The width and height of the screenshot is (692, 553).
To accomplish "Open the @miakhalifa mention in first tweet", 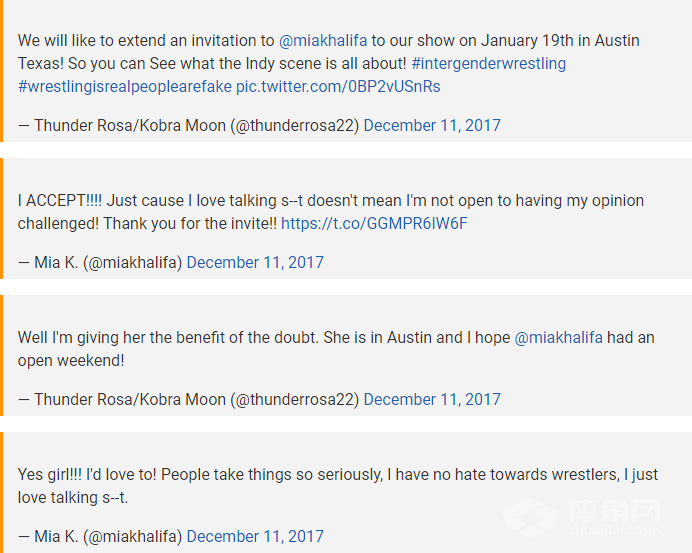I will pyautogui.click(x=323, y=41).
